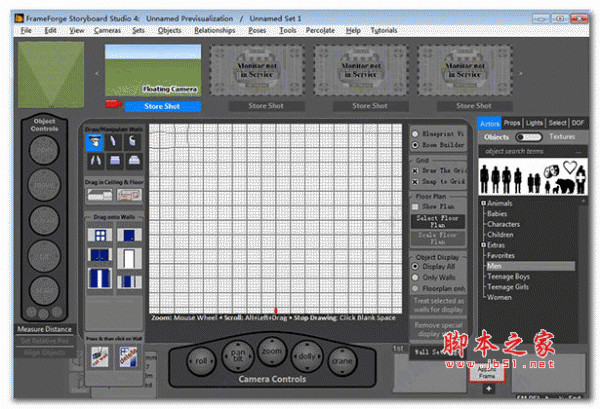Flip the Objects / Textures switch
The image size is (600, 409).
[528, 137]
